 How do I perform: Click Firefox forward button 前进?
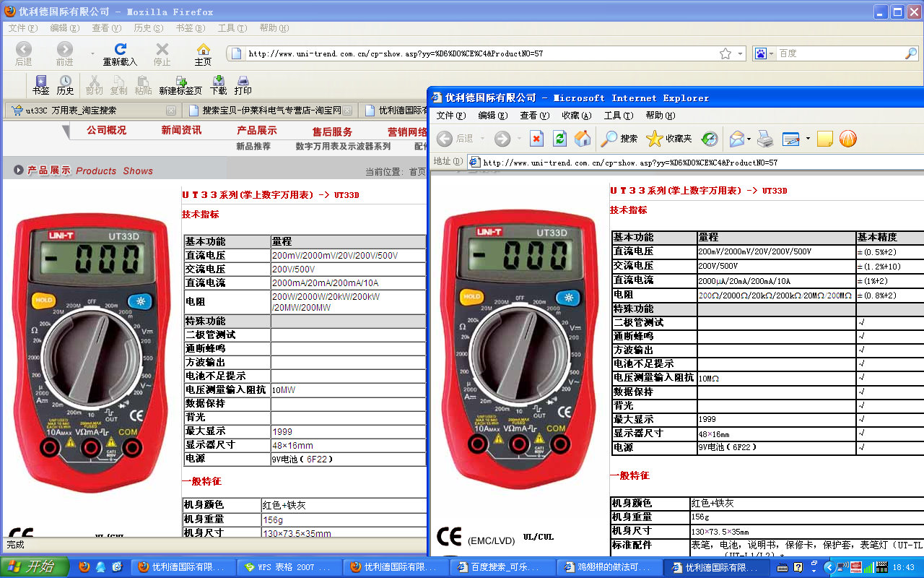click(x=65, y=54)
